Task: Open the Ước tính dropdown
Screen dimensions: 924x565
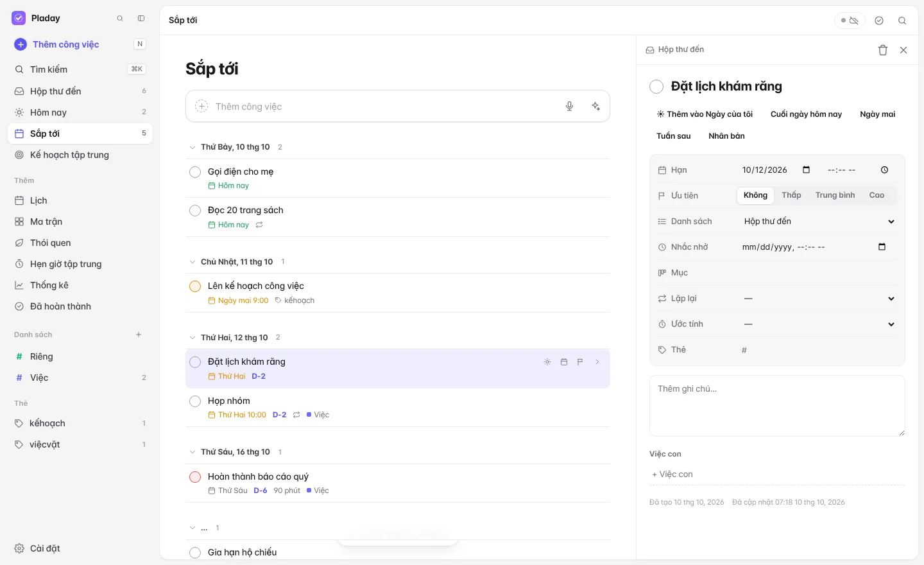Action: click(819, 324)
